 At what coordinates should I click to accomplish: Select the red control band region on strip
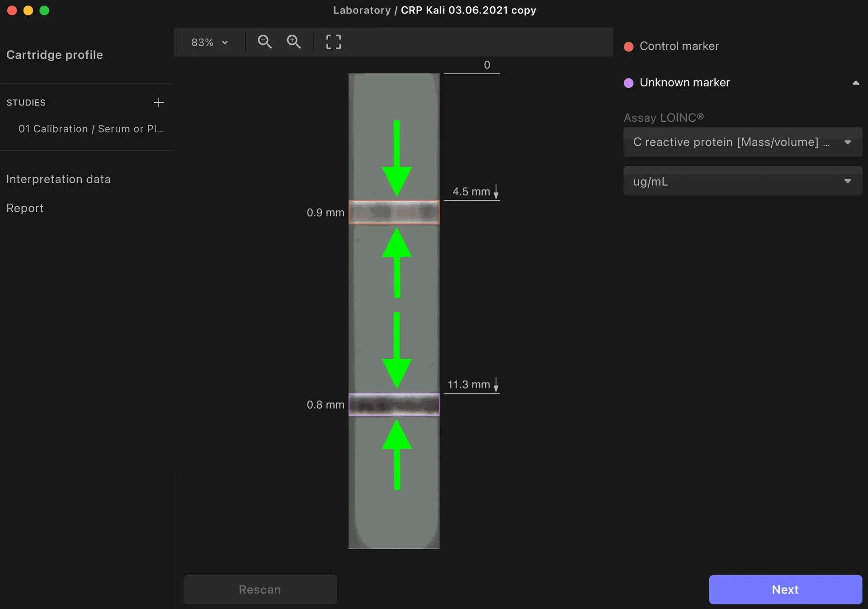coord(394,212)
